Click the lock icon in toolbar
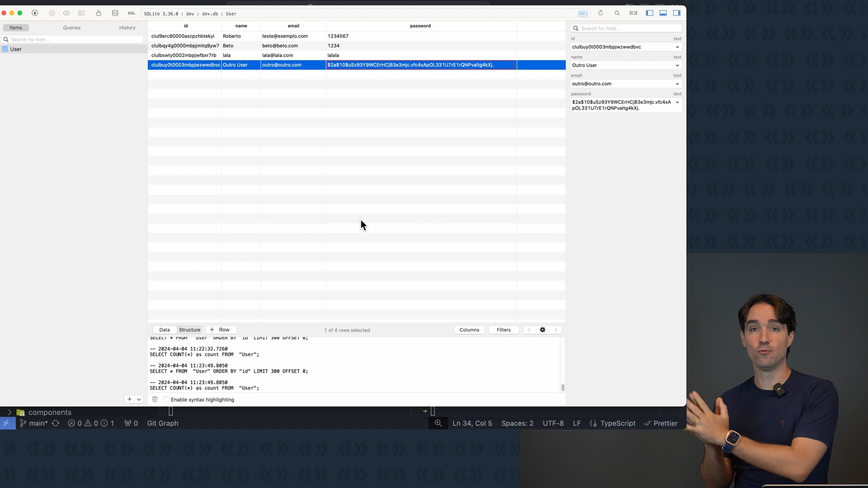This screenshot has height=488, width=868. click(x=99, y=13)
